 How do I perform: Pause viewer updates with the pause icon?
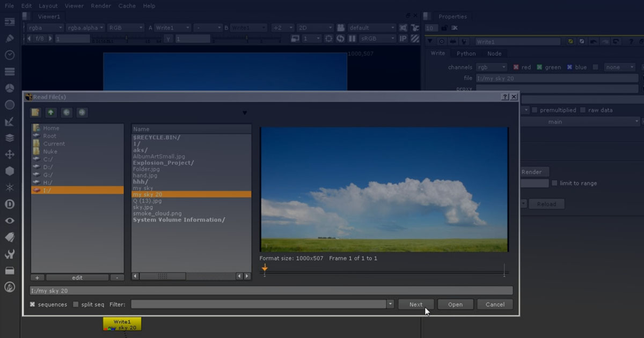pos(353,38)
